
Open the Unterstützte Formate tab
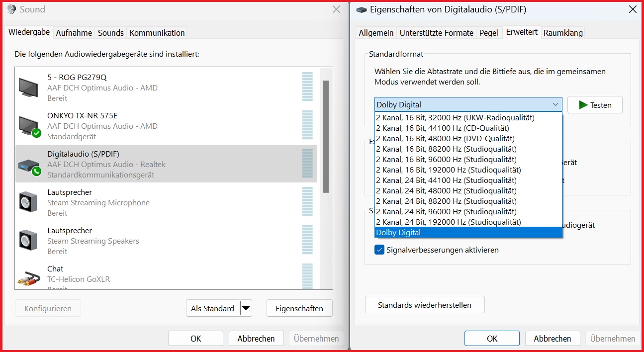pos(437,33)
